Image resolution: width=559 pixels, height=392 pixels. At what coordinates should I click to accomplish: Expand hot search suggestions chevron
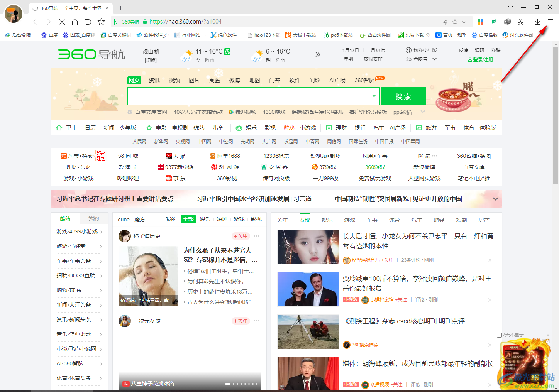(x=423, y=112)
